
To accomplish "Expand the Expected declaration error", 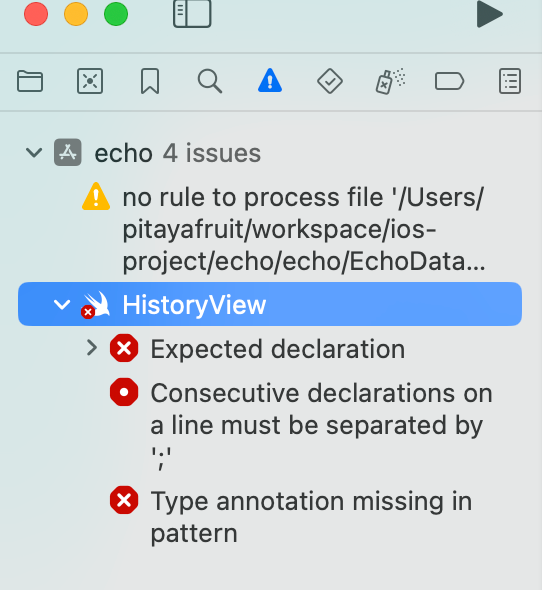I will point(91,348).
